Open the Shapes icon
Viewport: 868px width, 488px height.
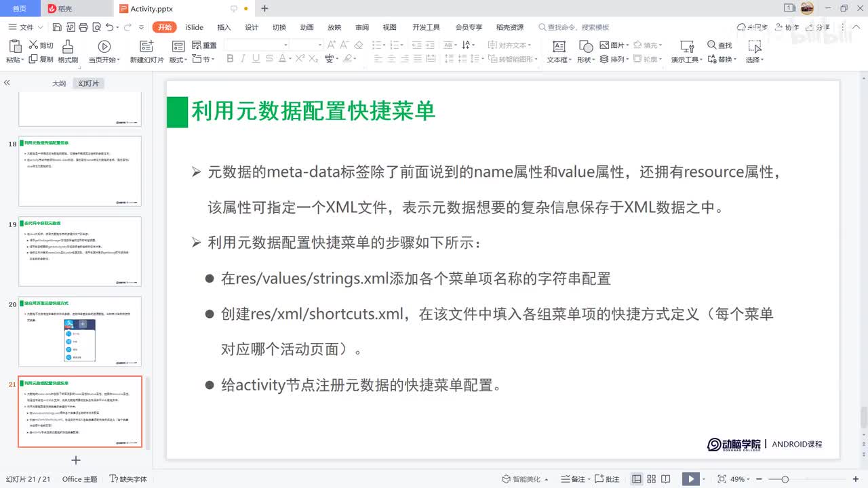pyautogui.click(x=586, y=46)
